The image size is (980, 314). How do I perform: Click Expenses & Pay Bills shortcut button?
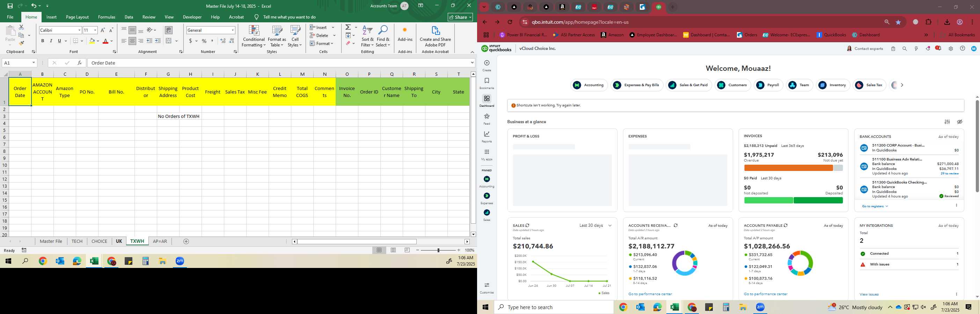point(637,85)
